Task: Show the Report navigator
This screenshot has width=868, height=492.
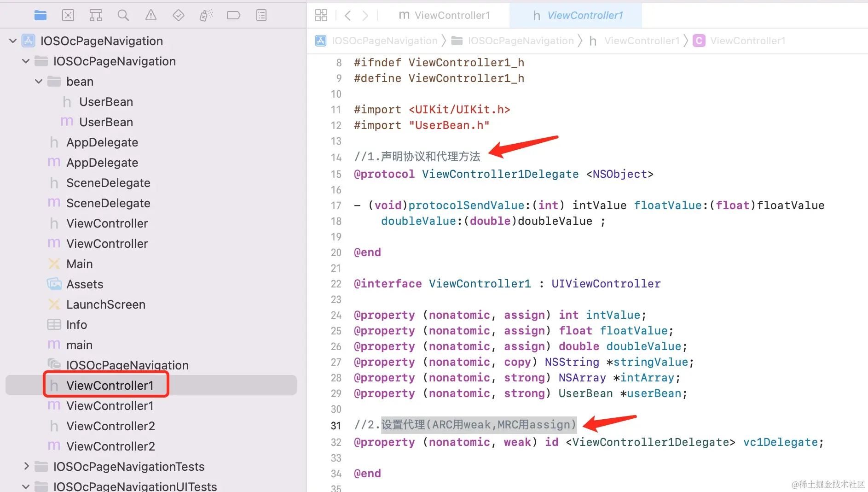Action: click(261, 15)
